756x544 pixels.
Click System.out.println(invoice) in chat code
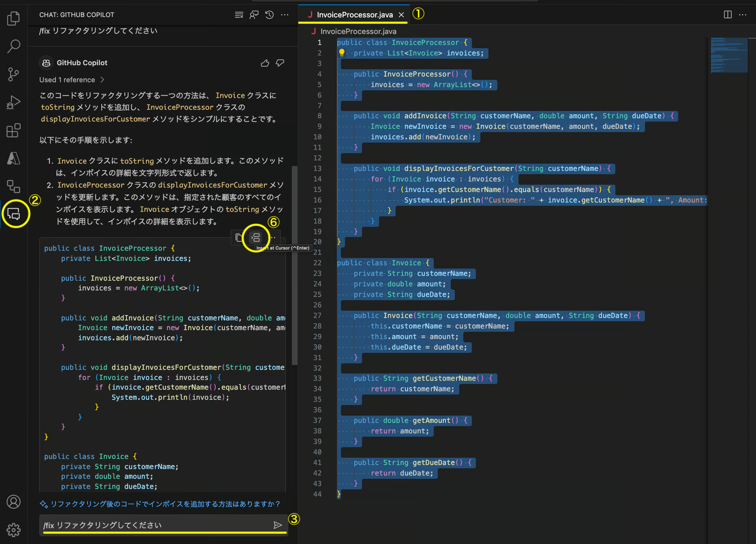tap(170, 397)
